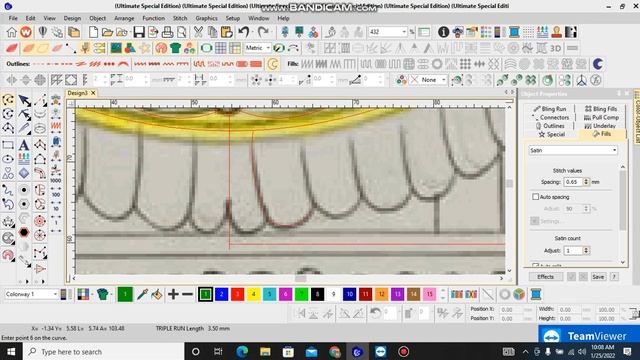Click the crescent C icon in outlines row
This screenshot has width=640, height=360.
273,64
